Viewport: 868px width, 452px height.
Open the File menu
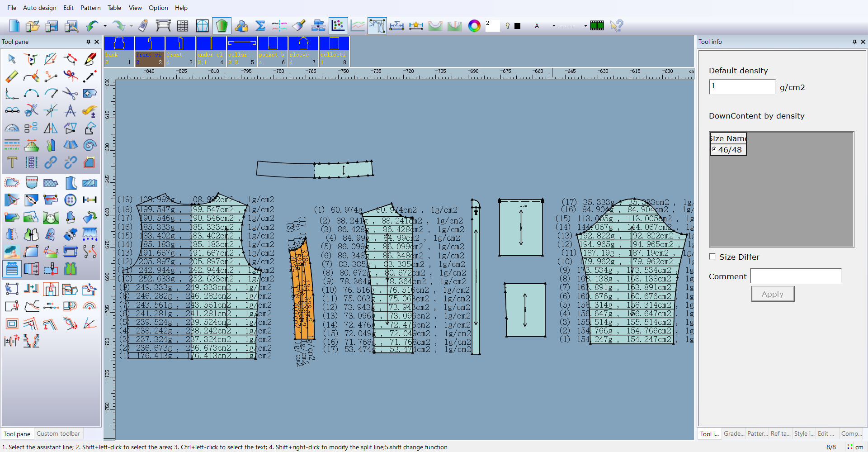click(x=12, y=8)
